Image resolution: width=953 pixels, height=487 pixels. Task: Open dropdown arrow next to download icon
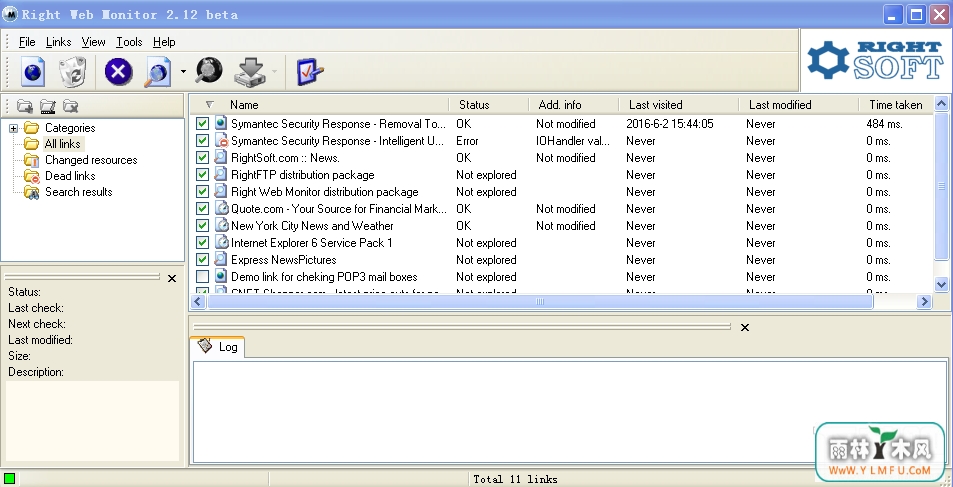point(274,72)
